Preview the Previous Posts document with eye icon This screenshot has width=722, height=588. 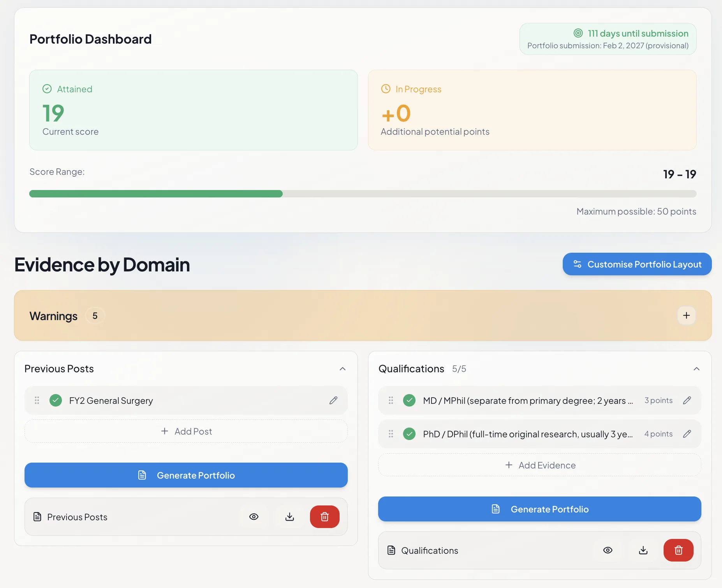pyautogui.click(x=254, y=517)
